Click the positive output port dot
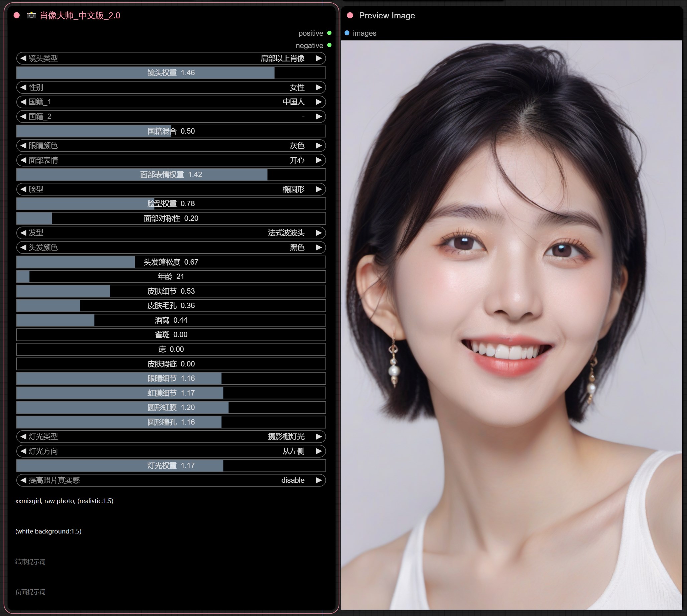Viewport: 687px width, 616px height. click(x=329, y=33)
